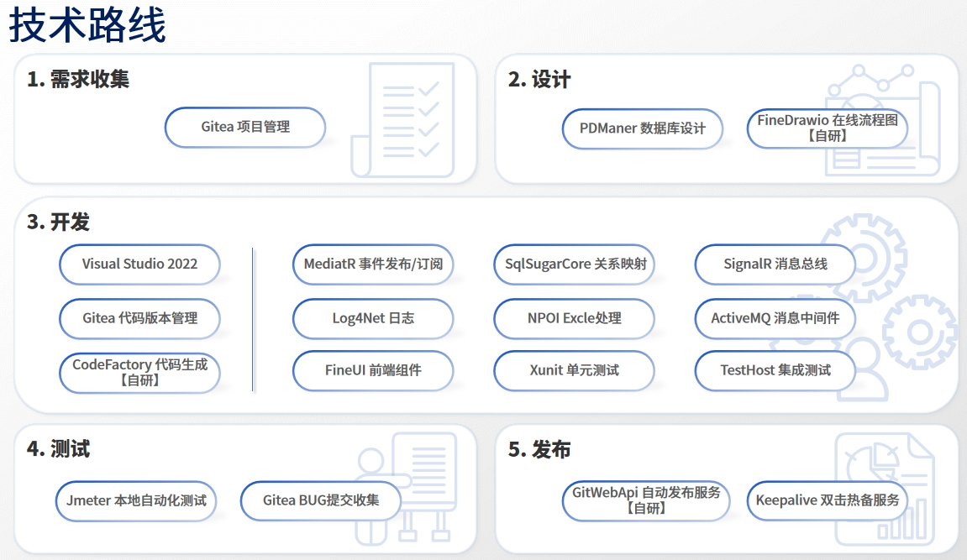Click the checklist document icon in 需求收集

(403, 121)
